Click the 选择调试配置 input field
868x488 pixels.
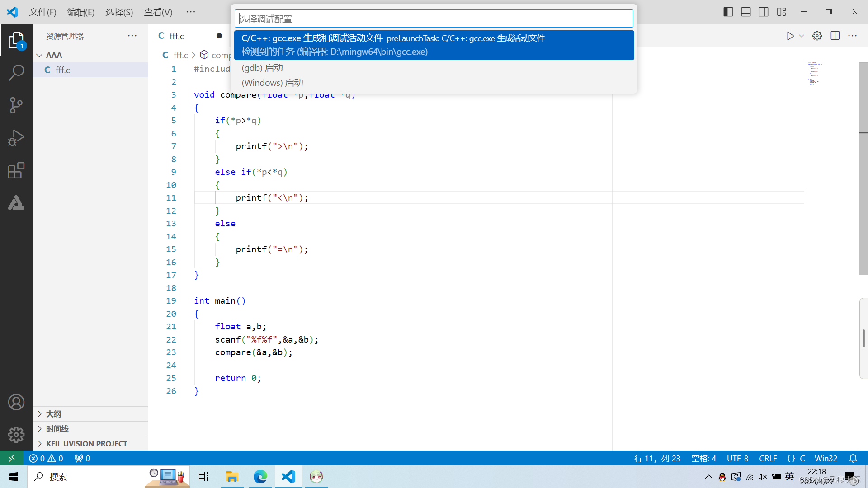point(433,19)
